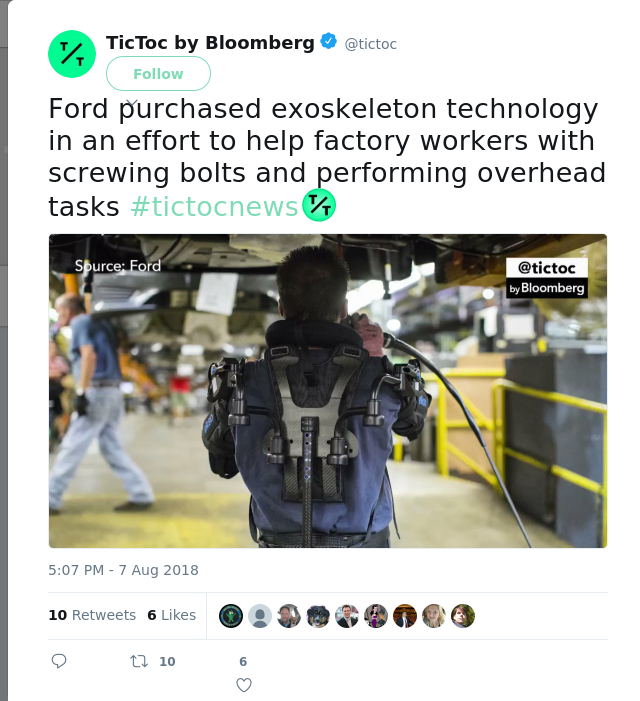Retweet using the retweet arrows icon
The image size is (640, 701).
pos(139,661)
